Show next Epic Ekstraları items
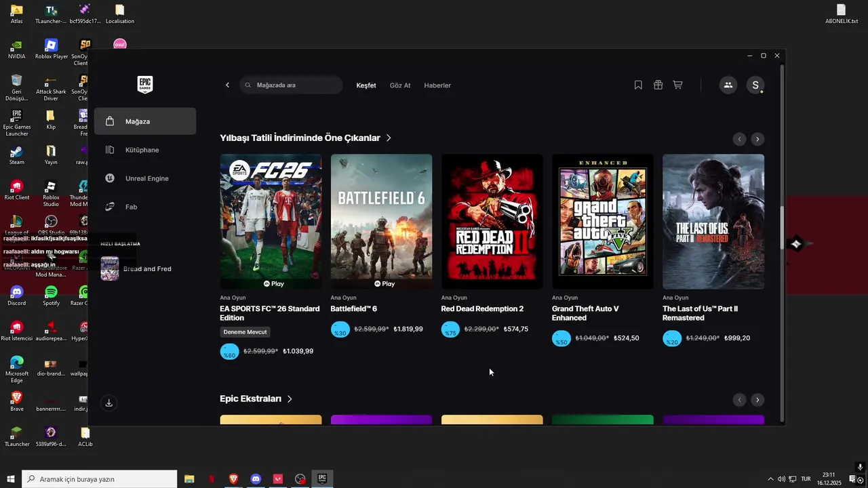The height and width of the screenshot is (488, 868). [757, 400]
